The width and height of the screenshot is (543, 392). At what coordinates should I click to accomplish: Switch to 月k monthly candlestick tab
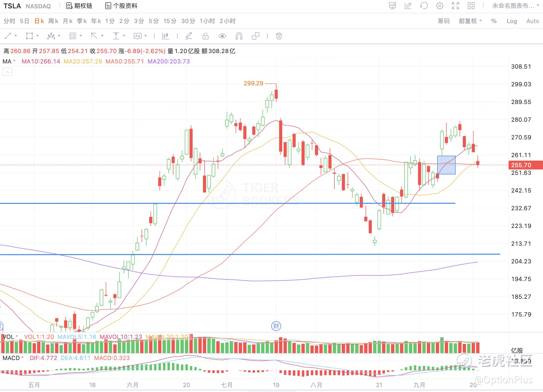68,21
